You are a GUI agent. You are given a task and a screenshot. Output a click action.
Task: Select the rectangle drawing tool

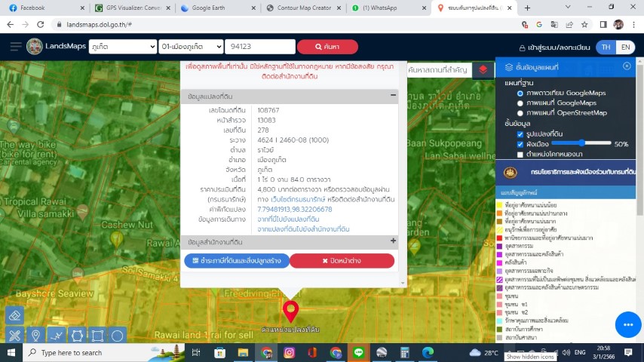[x=97, y=336]
